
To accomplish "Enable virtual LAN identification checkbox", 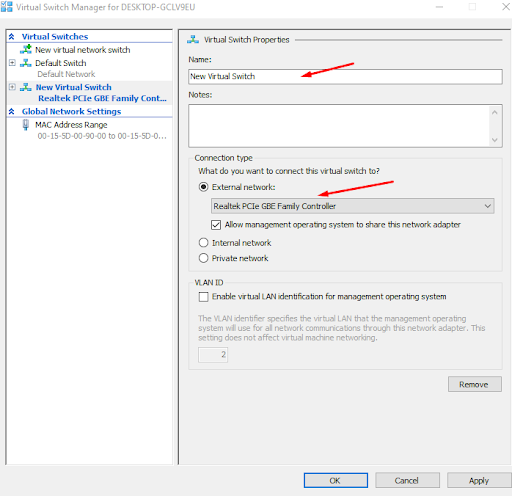I will tap(203, 297).
